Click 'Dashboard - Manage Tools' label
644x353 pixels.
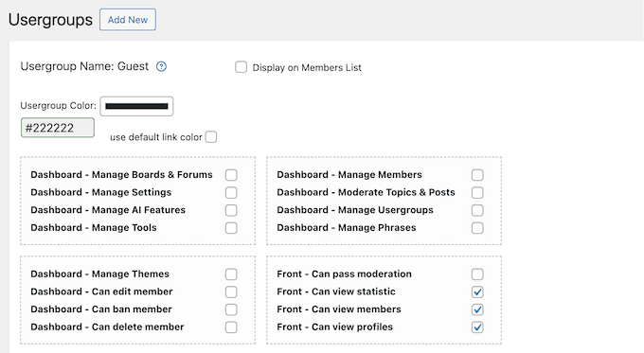(94, 228)
